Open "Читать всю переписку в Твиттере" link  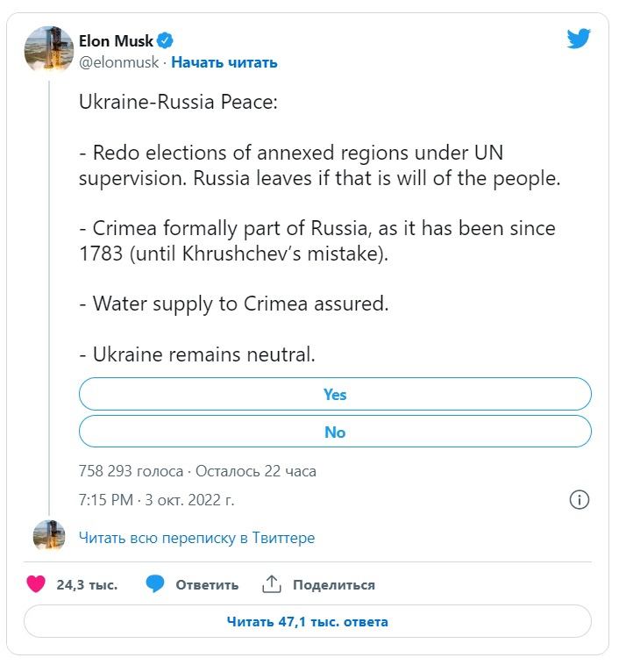pyautogui.click(x=196, y=538)
